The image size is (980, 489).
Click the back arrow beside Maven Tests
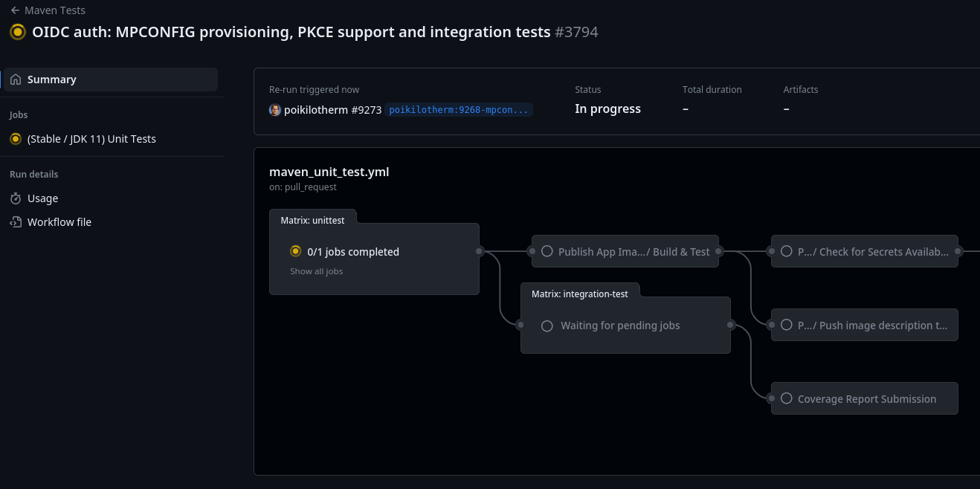point(15,10)
